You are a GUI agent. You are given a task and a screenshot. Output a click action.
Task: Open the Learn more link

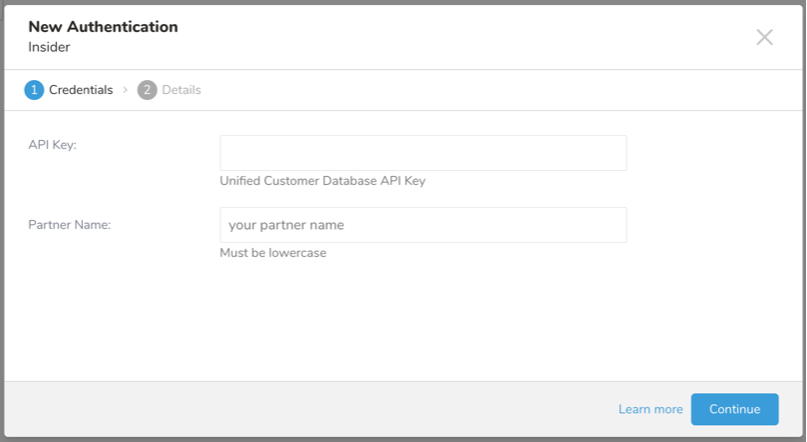[650, 409]
